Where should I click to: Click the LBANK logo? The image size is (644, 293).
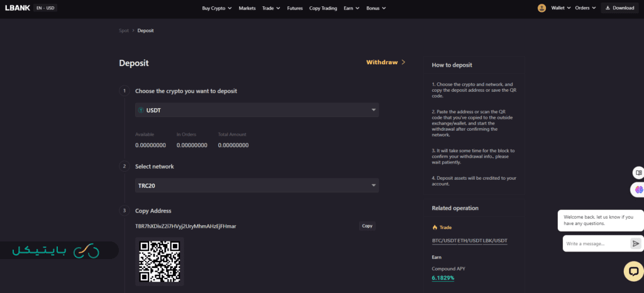point(17,8)
